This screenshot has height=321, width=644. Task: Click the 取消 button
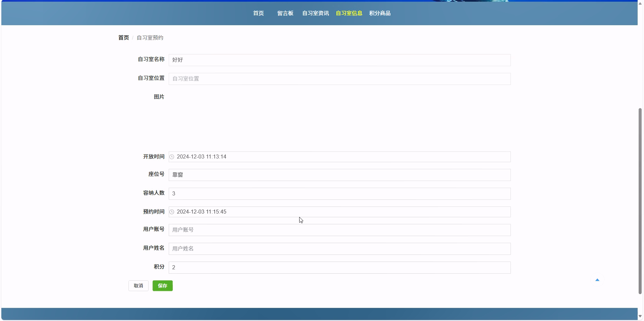[x=139, y=286]
